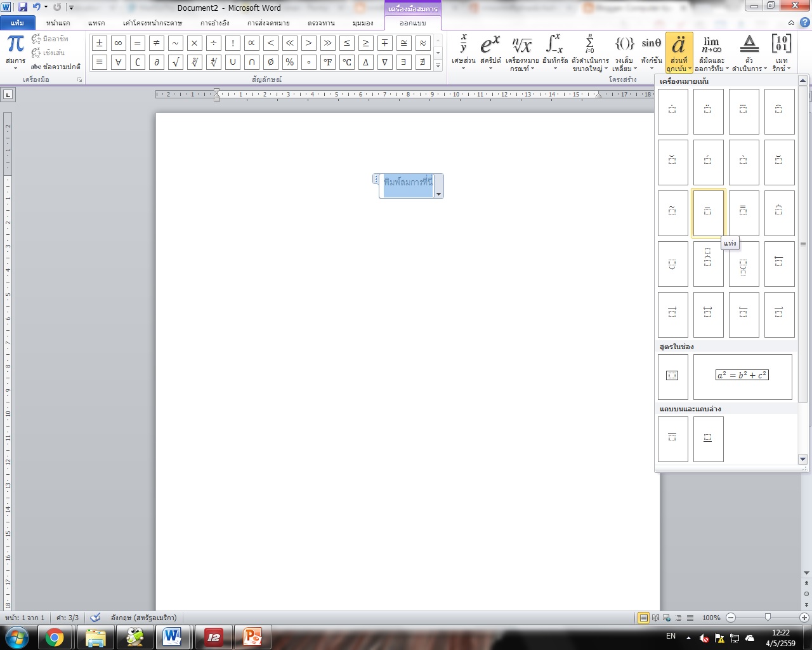812x650 pixels.
Task: Click the pi สมการ (Equation) button
Action: (15, 53)
